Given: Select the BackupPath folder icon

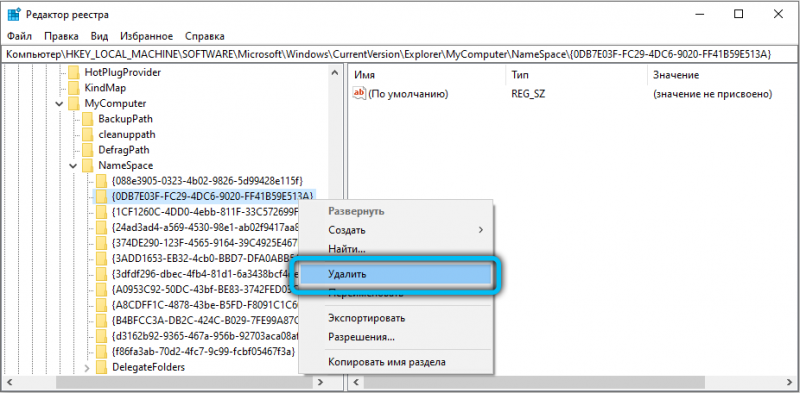Looking at the screenshot, I should 88,119.
